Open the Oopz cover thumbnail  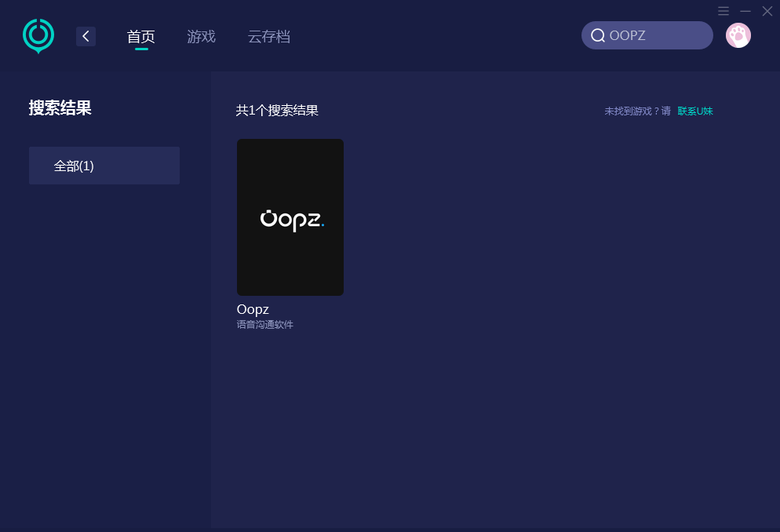[x=290, y=217]
